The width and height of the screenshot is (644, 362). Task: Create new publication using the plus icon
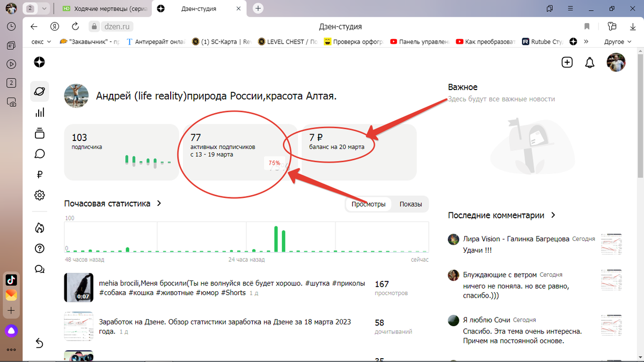tap(567, 62)
